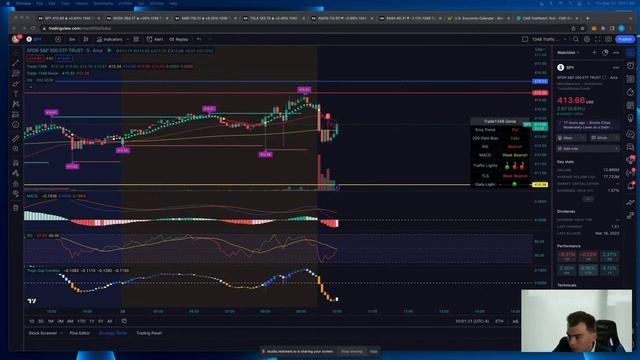
Task: Click the Stop sharing button
Action: [351, 351]
